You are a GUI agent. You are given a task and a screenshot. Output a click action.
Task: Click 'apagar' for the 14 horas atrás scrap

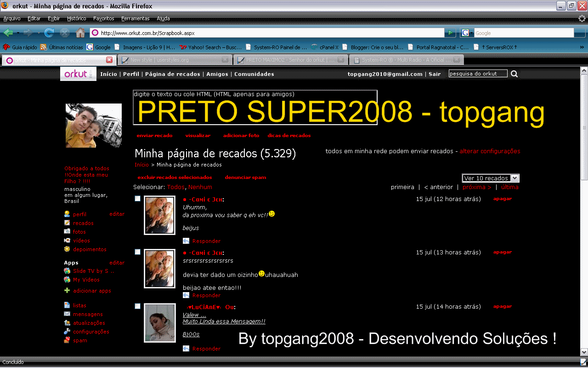coord(503,306)
